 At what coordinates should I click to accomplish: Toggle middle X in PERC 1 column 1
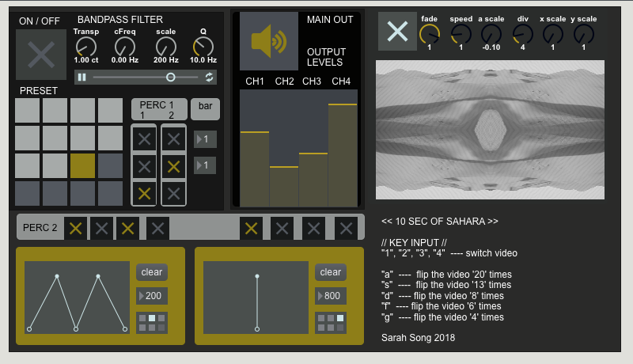(144, 166)
